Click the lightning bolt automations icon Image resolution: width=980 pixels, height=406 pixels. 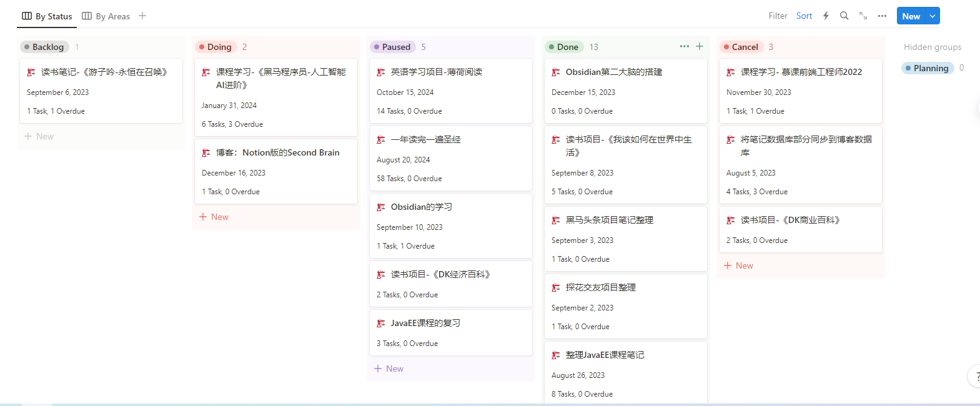(x=826, y=16)
